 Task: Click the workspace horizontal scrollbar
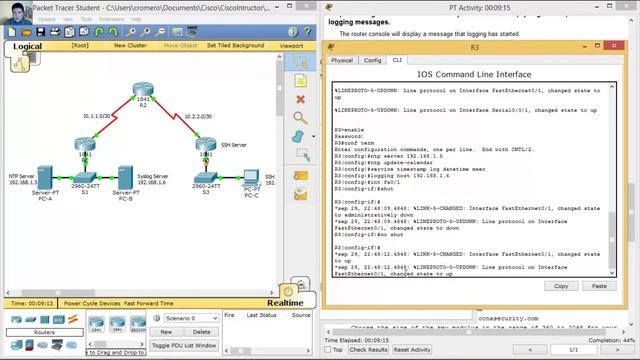pyautogui.click(x=58, y=293)
